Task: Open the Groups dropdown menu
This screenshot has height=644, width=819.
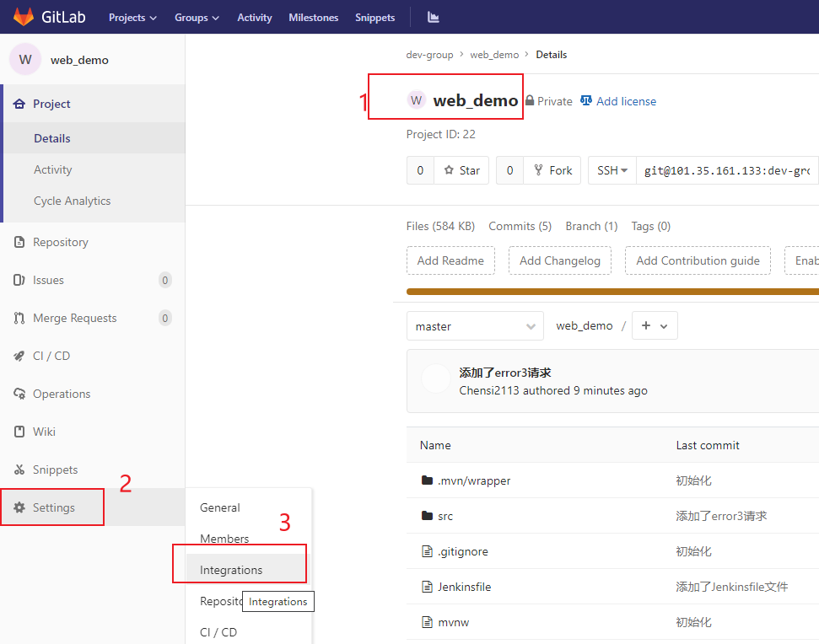Action: click(197, 17)
